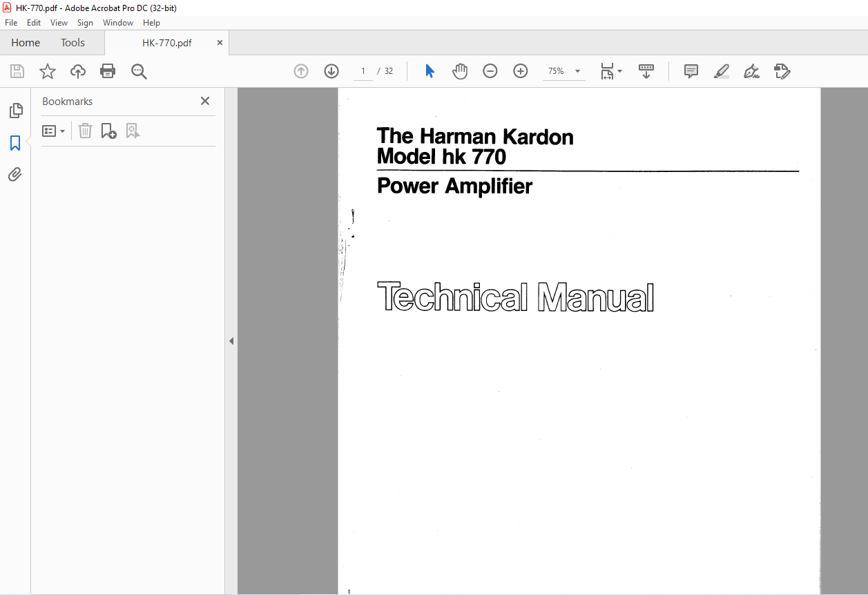Add a comment with the speech bubble icon
Image resolution: width=868 pixels, height=595 pixels.
tap(691, 71)
